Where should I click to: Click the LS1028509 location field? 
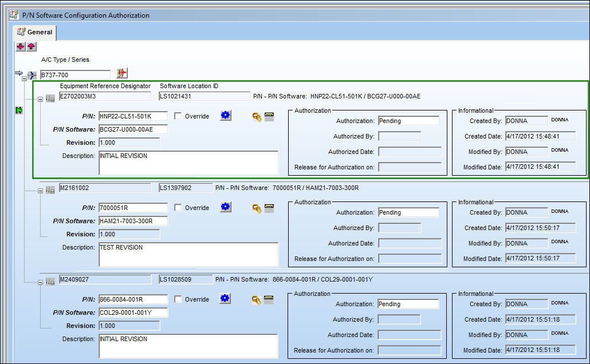pyautogui.click(x=186, y=279)
